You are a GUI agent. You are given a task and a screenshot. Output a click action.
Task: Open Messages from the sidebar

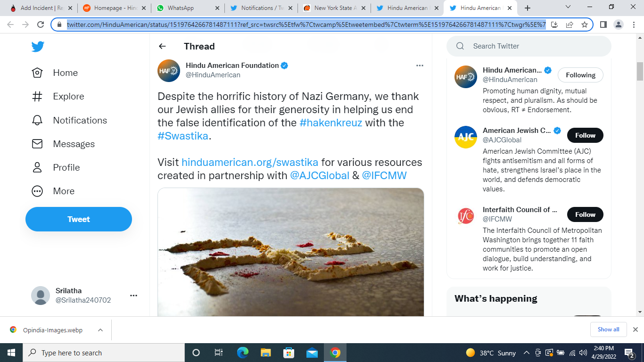click(x=74, y=144)
